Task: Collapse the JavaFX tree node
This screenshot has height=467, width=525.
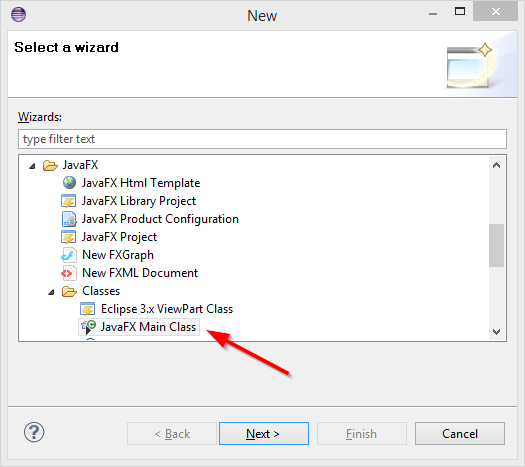Action: (x=32, y=166)
